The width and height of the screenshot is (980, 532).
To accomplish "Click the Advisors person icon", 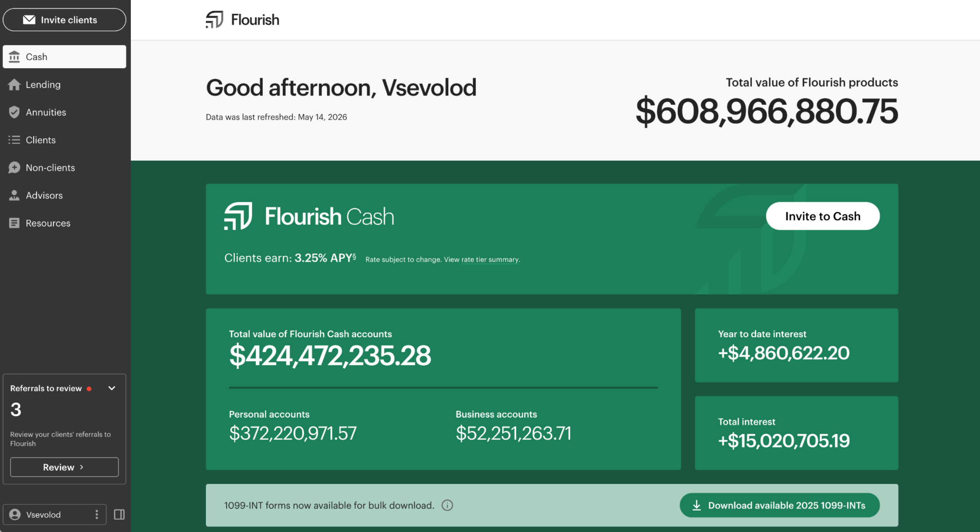I will tap(14, 195).
